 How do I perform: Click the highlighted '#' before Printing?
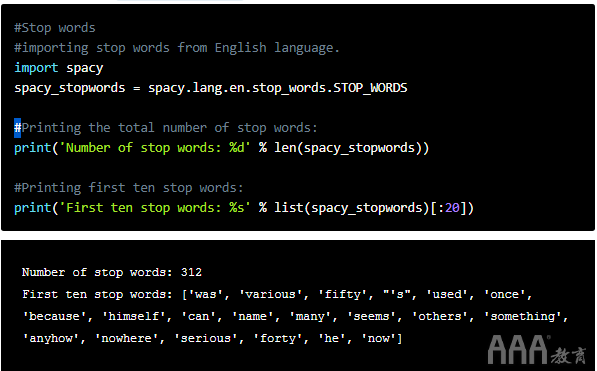tap(18, 128)
